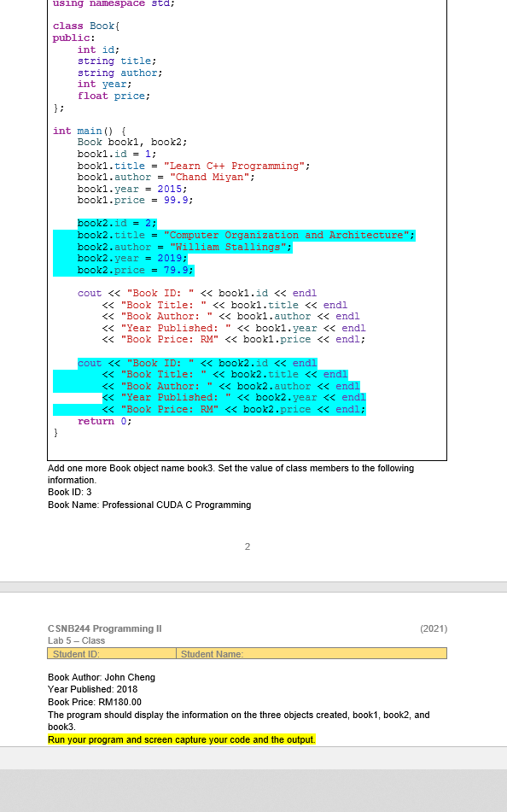
Task: Click the "Computer Organization and Architecture" string
Action: (x=287, y=235)
